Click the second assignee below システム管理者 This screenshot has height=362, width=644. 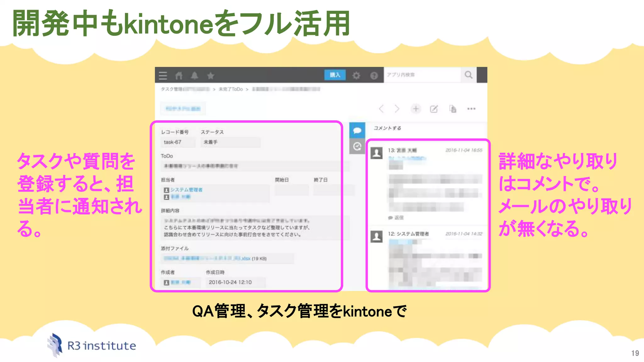pos(180,197)
